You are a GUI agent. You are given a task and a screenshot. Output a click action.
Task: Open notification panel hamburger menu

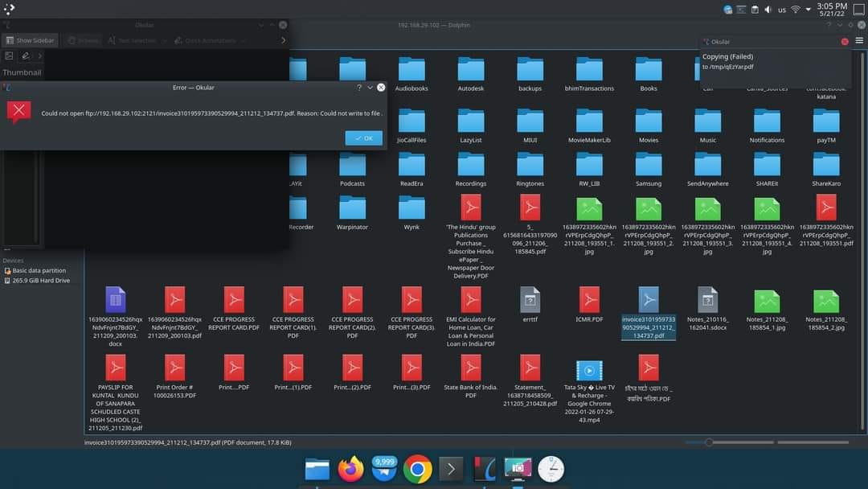tap(859, 40)
